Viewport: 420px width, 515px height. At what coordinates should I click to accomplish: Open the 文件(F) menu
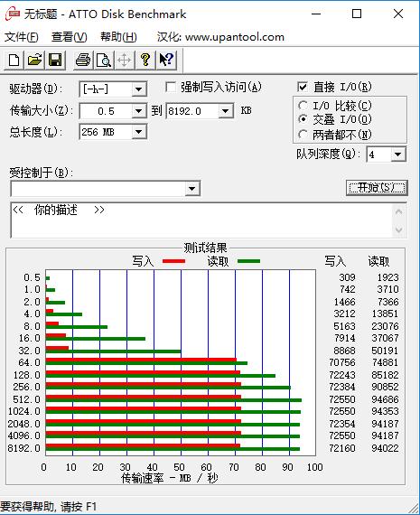22,37
